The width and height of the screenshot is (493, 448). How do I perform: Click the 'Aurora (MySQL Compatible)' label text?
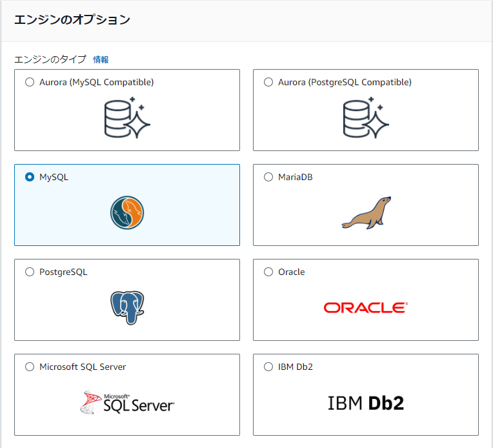pos(97,83)
